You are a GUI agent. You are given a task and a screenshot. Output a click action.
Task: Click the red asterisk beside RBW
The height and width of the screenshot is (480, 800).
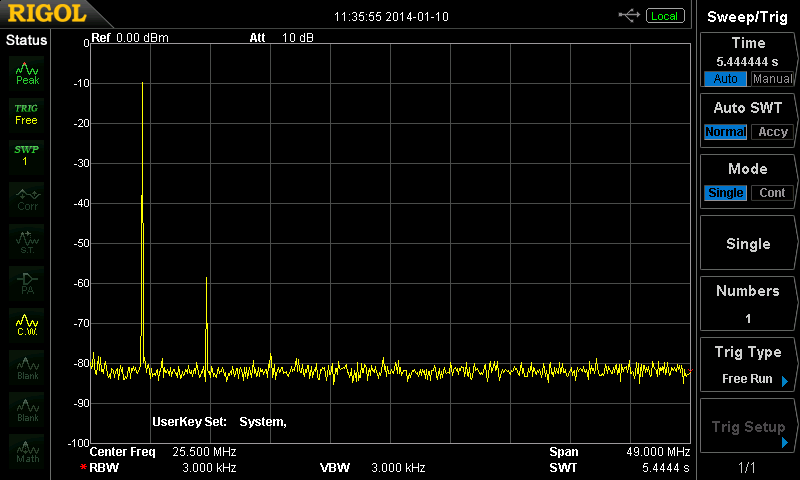coord(83,467)
